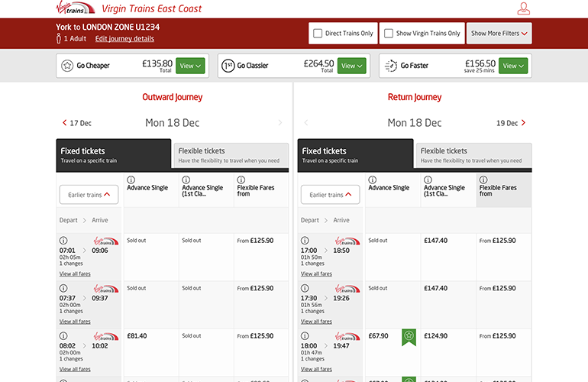Show earlier trains for outward journey
Viewport: 588px width, 382px height.
(x=89, y=195)
